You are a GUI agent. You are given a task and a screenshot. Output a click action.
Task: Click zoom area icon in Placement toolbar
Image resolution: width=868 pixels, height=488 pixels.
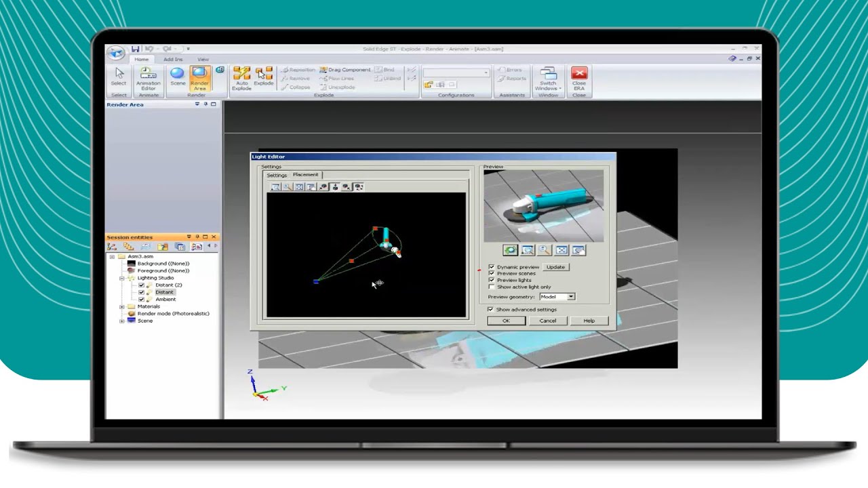pyautogui.click(x=275, y=187)
